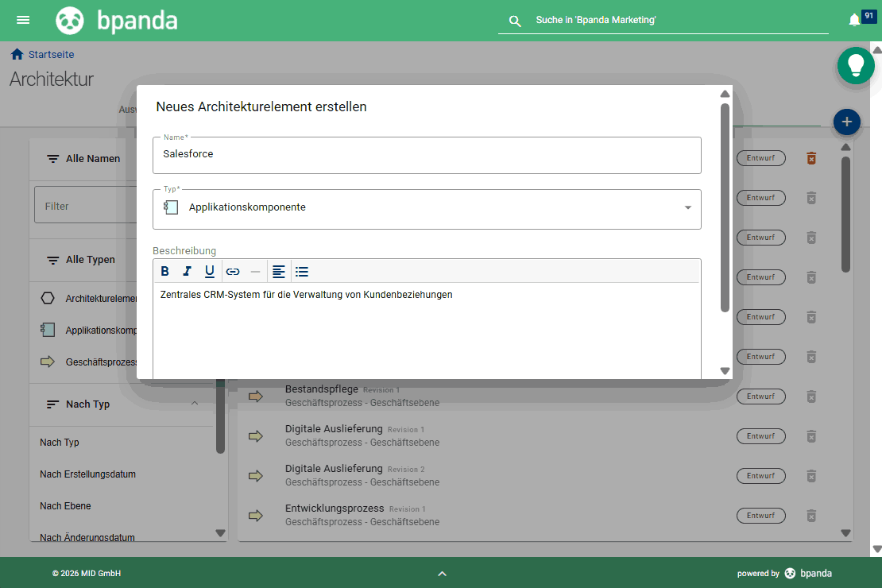882x588 pixels.
Task: Open help via the lightbulb button
Action: click(856, 66)
